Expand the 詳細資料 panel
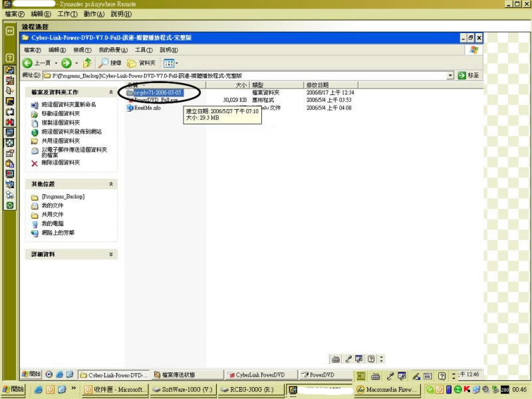532x399 pixels. (x=111, y=254)
